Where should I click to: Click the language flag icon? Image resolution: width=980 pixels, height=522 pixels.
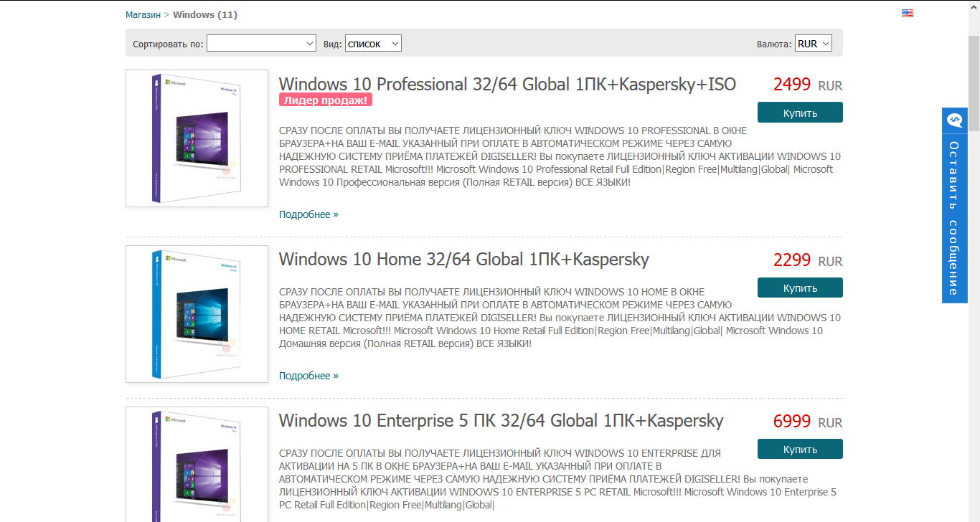(908, 13)
